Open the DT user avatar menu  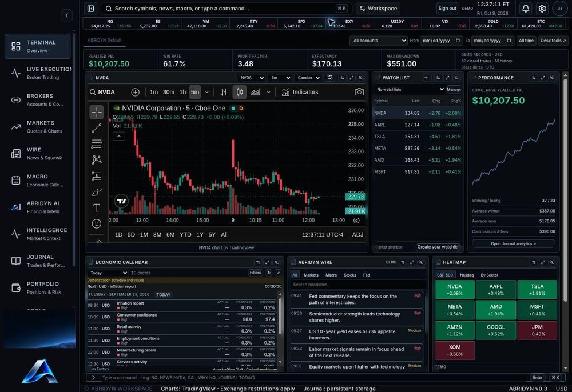[559, 9]
